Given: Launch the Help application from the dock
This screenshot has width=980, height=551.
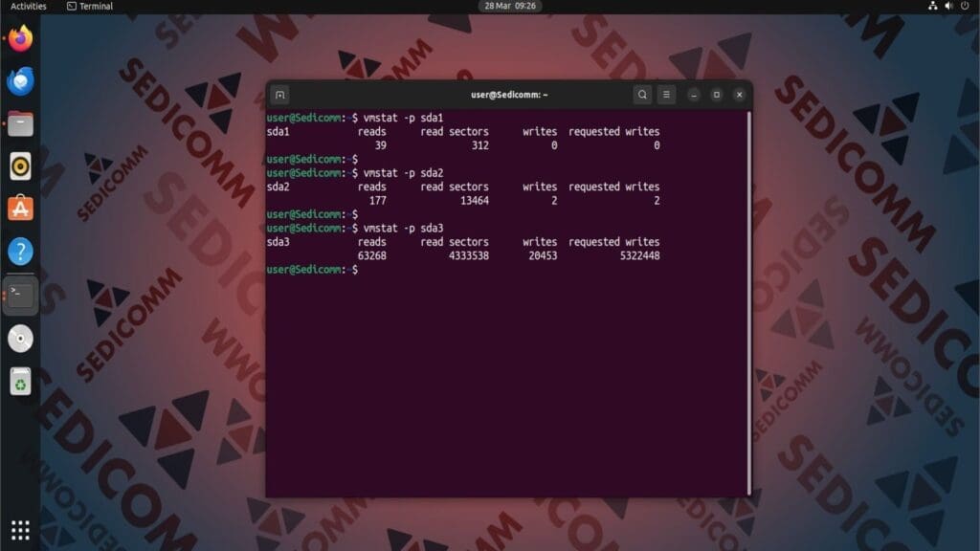Looking at the screenshot, I should coord(19,251).
